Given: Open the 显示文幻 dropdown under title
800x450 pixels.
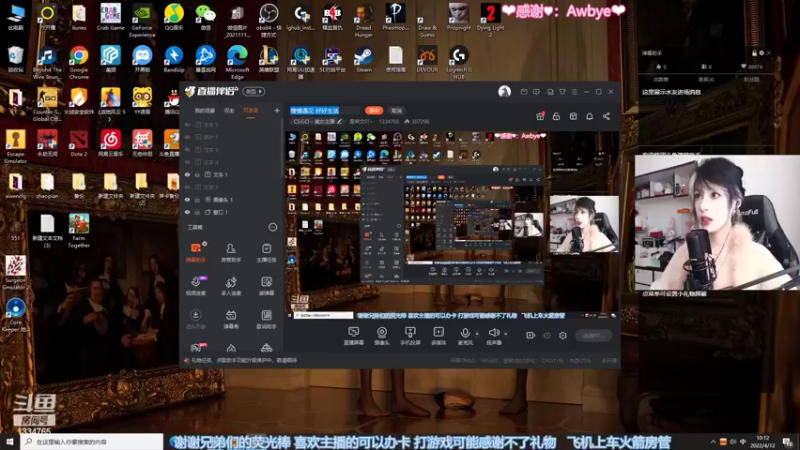Looking at the screenshot, I should click(360, 121).
